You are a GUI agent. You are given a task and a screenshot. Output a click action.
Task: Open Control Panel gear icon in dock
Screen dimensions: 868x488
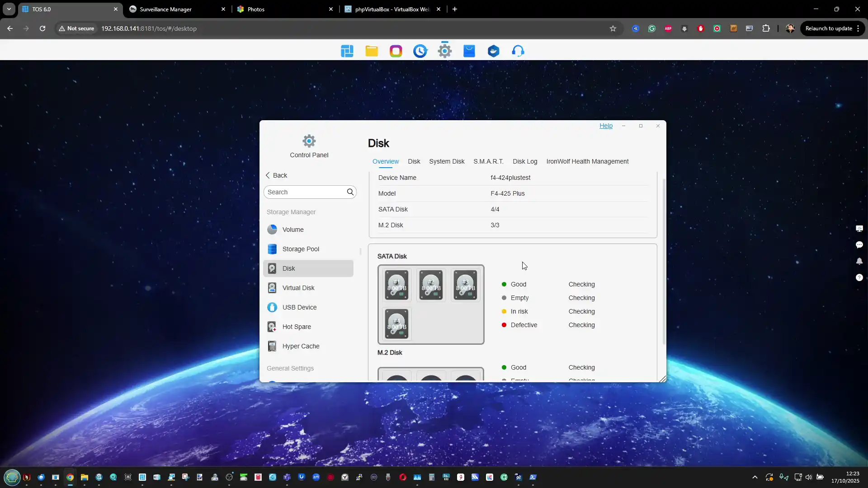click(x=445, y=51)
